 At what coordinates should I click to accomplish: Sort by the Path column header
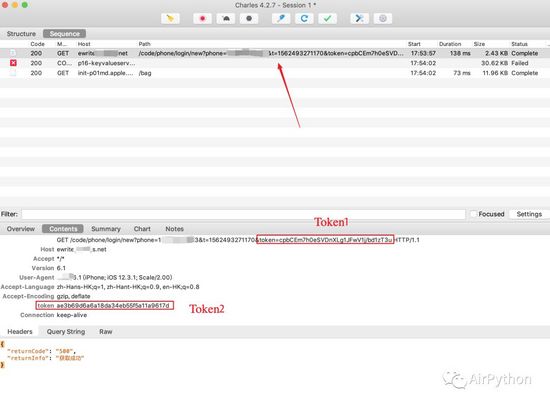[x=145, y=44]
